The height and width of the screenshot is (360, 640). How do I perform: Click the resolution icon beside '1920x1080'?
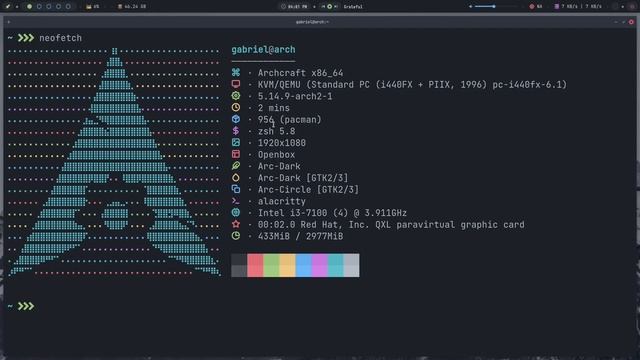236,142
